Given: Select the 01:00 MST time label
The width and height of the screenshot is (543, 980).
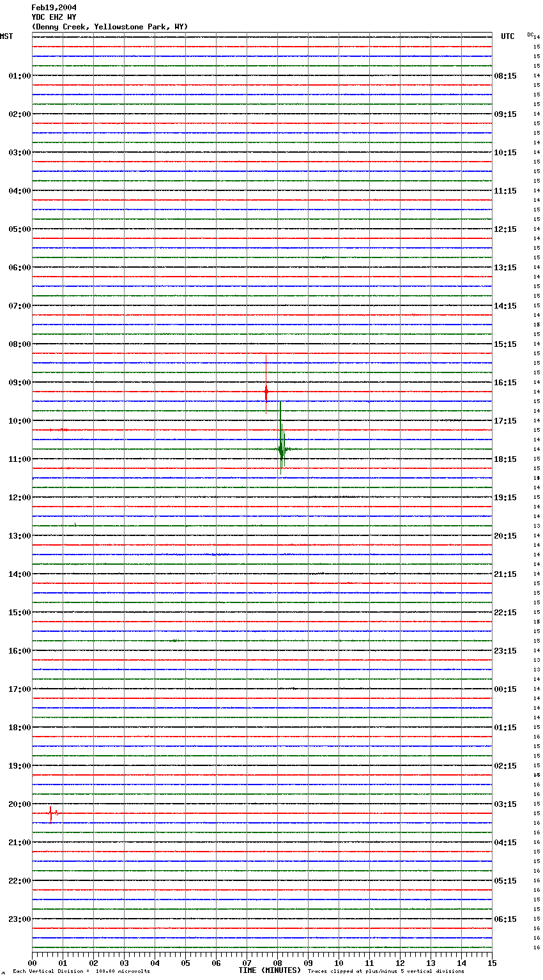Looking at the screenshot, I should [19, 76].
